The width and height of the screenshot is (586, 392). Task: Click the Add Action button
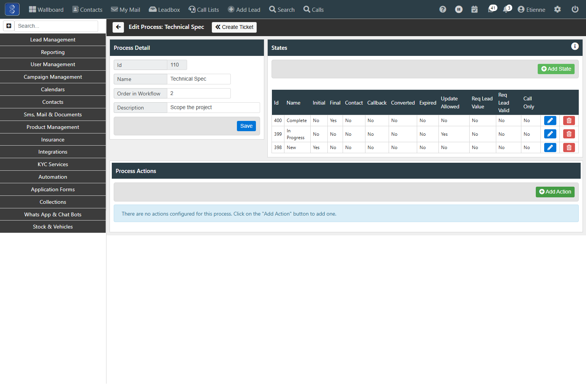(555, 192)
